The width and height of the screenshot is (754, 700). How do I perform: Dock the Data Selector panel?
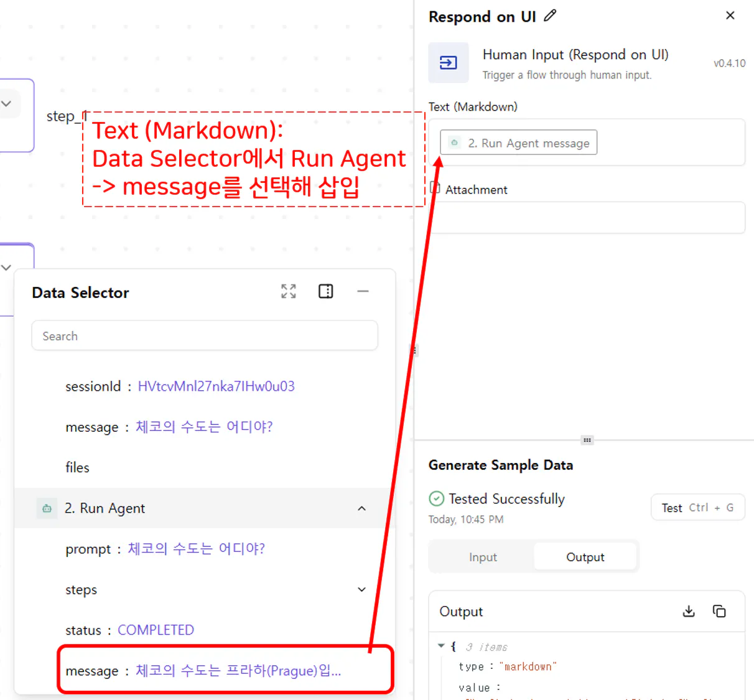326,291
